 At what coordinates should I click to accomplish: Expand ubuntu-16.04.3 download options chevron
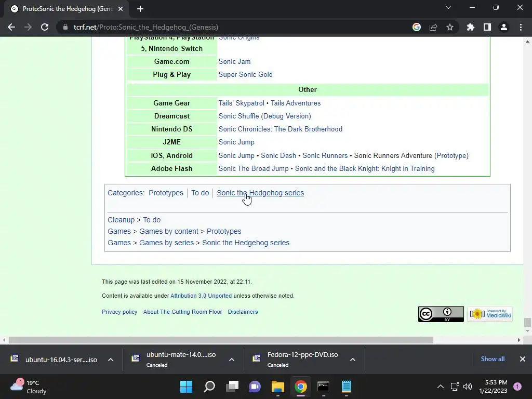click(111, 360)
